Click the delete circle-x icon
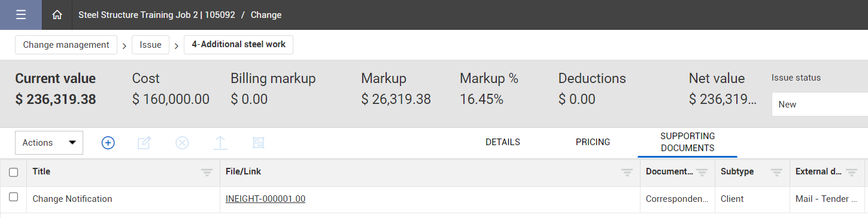The image size is (868, 218). tap(182, 143)
